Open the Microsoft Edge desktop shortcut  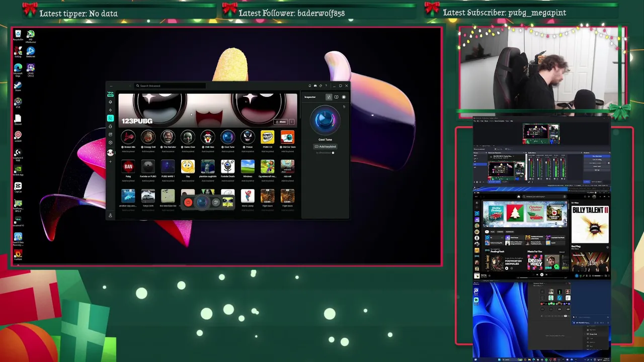(x=18, y=69)
